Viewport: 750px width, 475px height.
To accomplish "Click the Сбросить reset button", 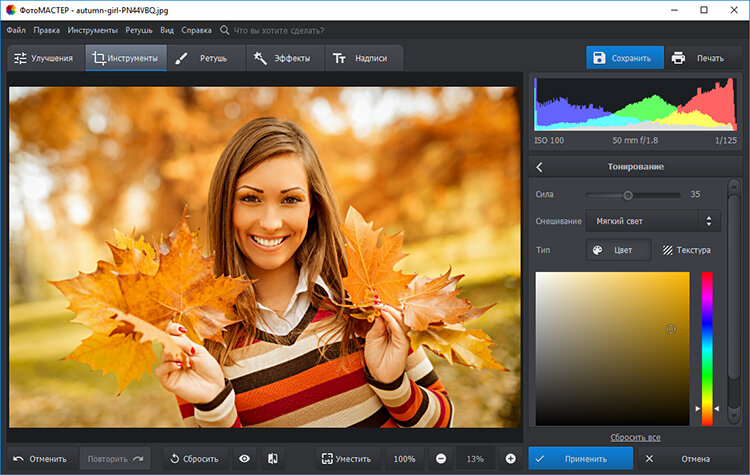I will point(195,459).
